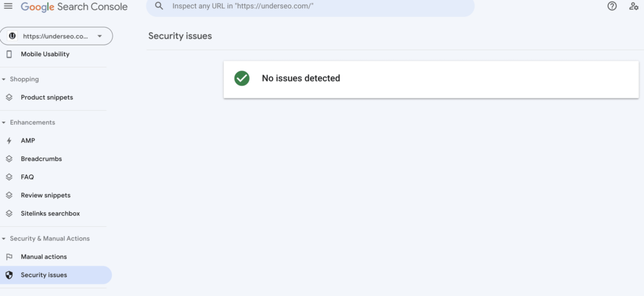Open the underseo.com property dropdown

click(x=57, y=37)
